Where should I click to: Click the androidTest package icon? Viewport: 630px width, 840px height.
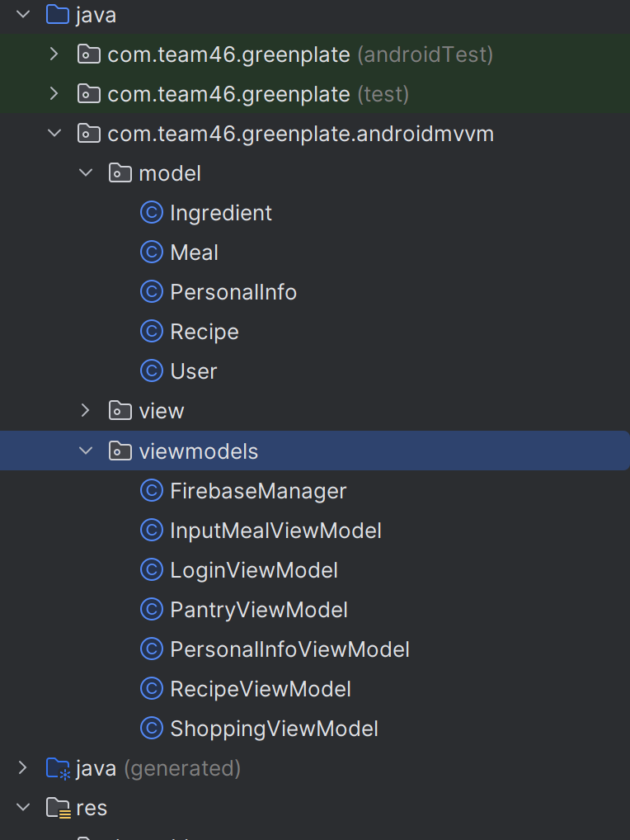click(89, 54)
